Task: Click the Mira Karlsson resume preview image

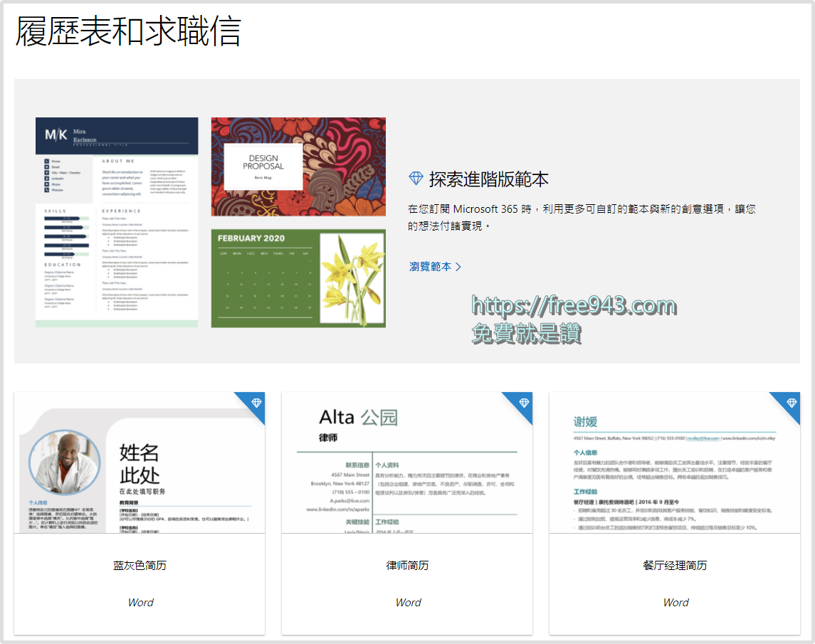Action: 116,221
